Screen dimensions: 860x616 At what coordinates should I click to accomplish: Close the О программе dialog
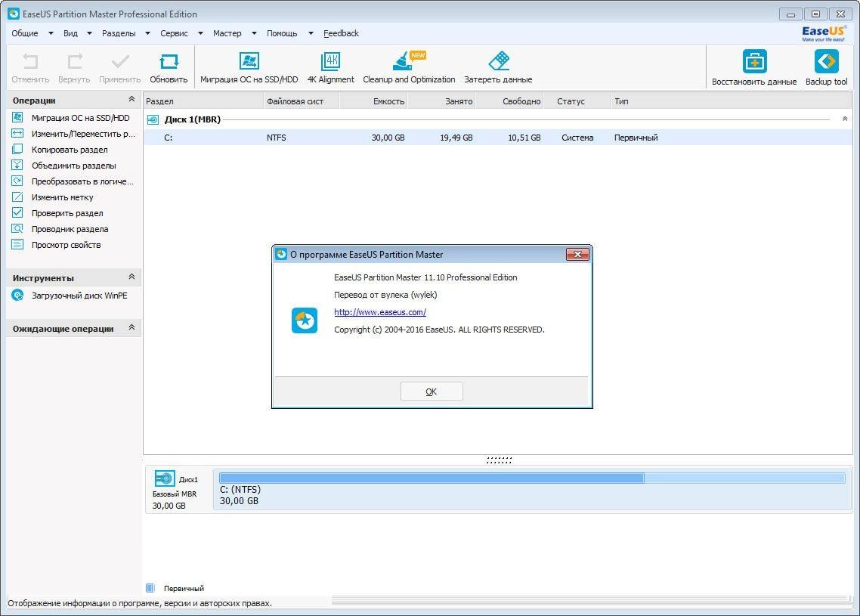(577, 255)
